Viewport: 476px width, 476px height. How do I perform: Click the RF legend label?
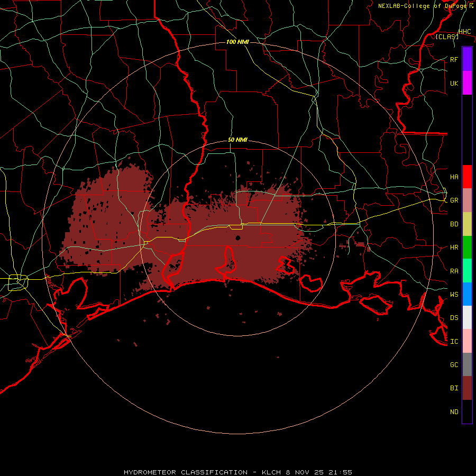(x=454, y=59)
